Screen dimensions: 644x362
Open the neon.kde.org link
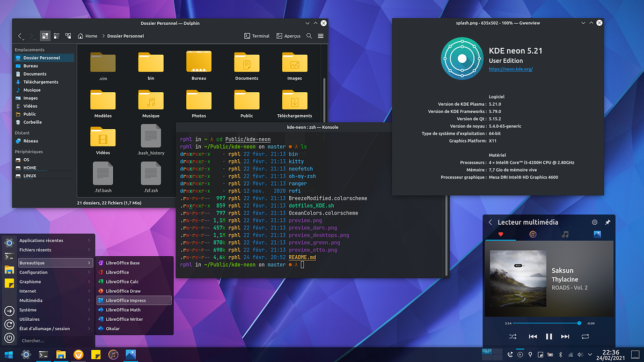510,69
